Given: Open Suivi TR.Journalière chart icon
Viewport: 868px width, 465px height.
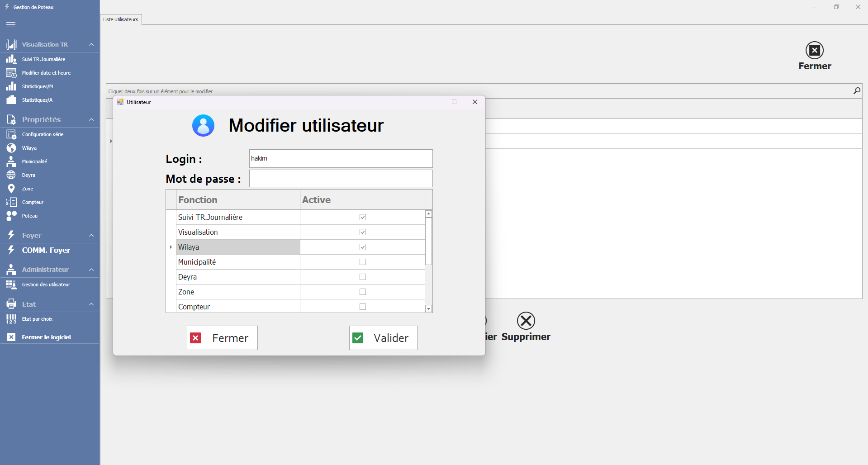Looking at the screenshot, I should 11,59.
